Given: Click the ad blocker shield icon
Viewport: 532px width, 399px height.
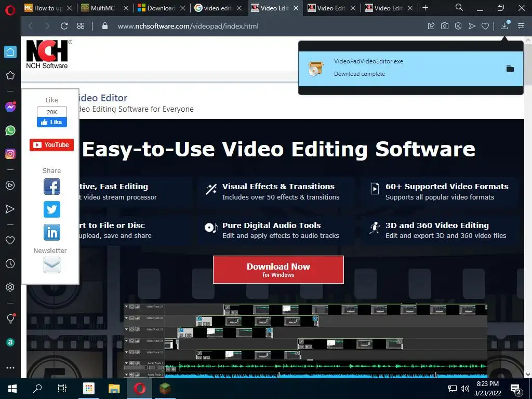Looking at the screenshot, I should coord(458,26).
